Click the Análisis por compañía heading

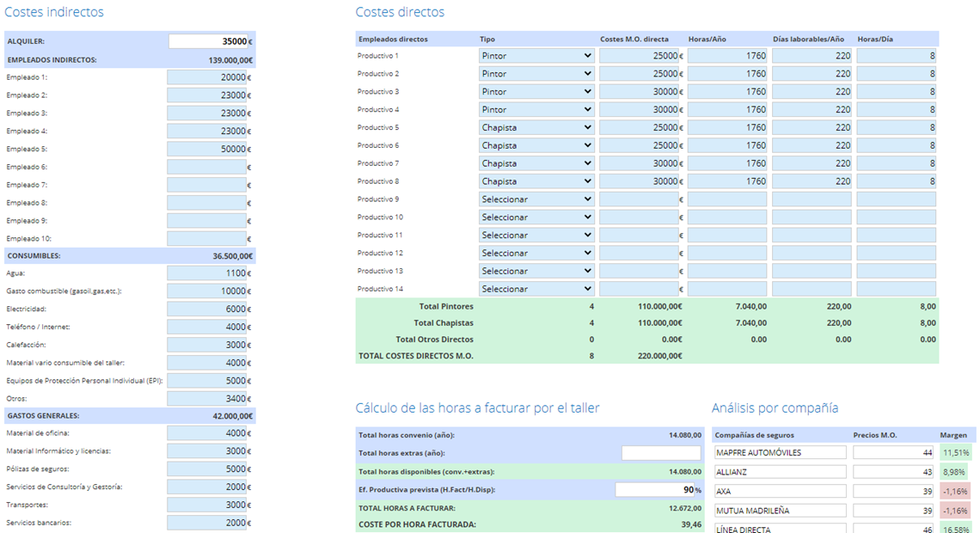point(775,408)
